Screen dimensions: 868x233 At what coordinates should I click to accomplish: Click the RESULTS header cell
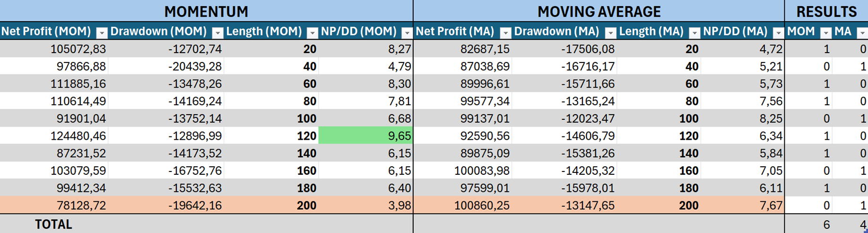pyautogui.click(x=826, y=11)
